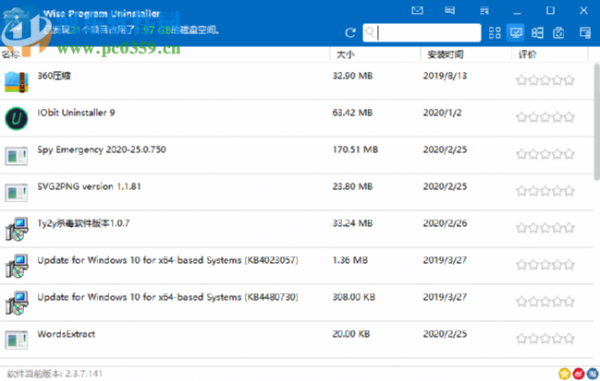Click the KB4023057 update icon
This screenshot has width=600, height=381.
(x=17, y=266)
